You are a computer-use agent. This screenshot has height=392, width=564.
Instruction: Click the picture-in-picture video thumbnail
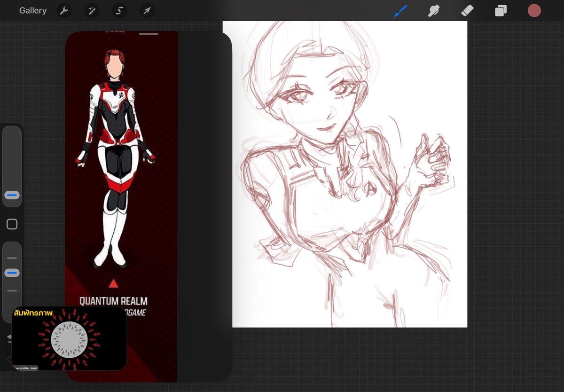point(69,338)
